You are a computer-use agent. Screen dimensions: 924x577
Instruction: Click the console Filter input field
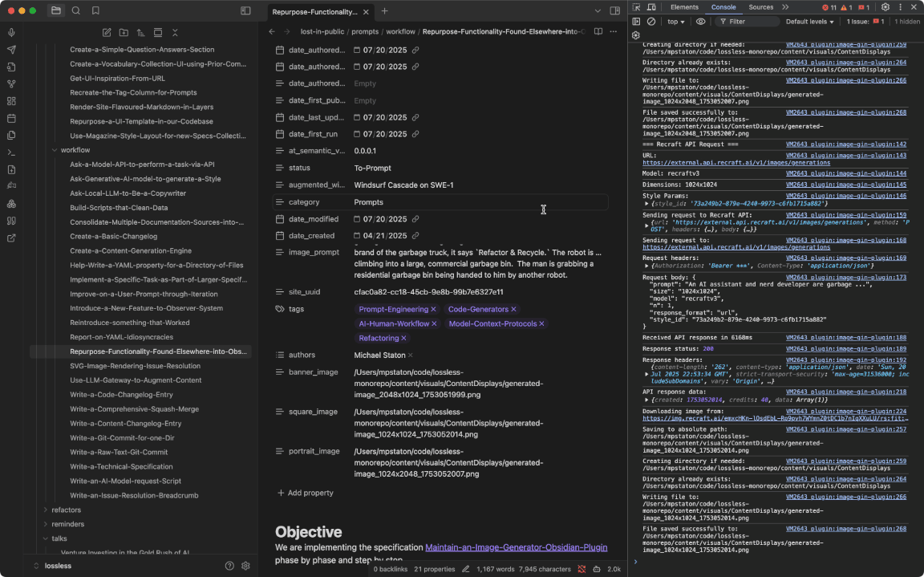coord(748,22)
